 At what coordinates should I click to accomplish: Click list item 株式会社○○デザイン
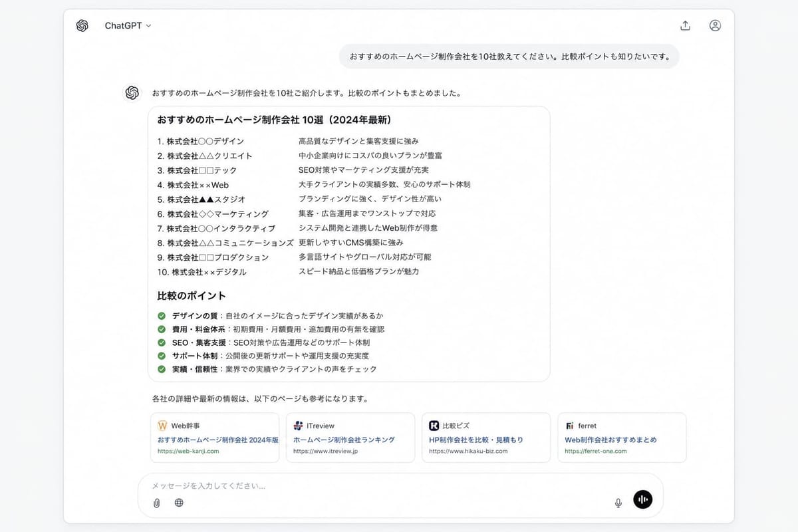[201, 142]
